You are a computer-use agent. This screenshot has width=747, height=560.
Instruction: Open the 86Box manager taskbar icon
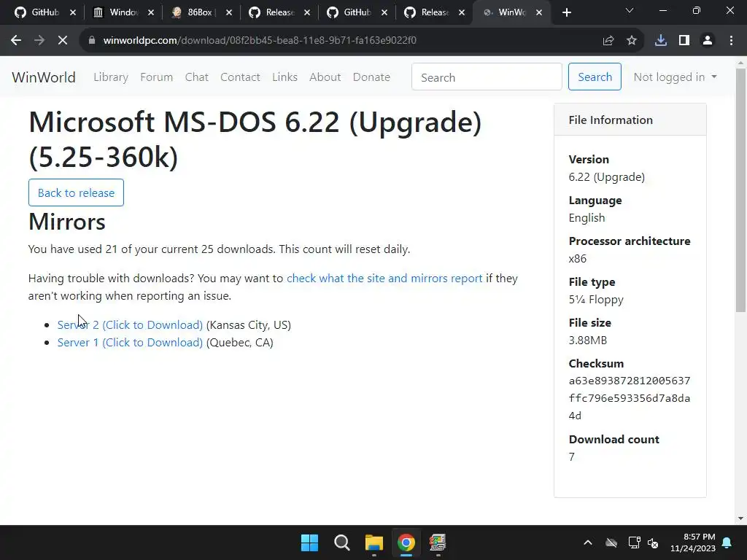pos(438,542)
